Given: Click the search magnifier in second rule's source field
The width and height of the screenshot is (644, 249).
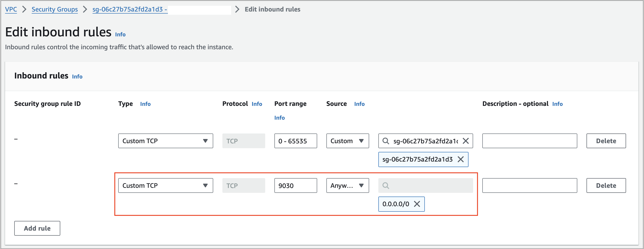Looking at the screenshot, I should 386,185.
